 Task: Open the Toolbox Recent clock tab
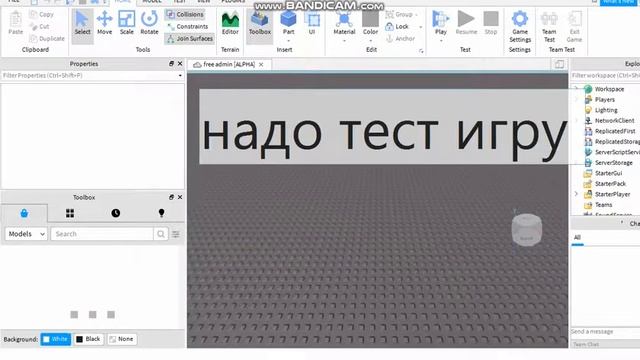pos(116,213)
